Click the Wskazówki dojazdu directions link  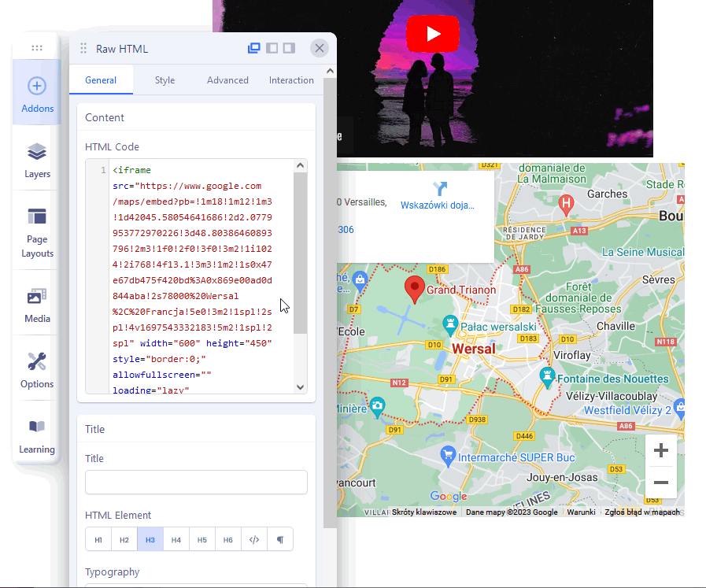438,197
